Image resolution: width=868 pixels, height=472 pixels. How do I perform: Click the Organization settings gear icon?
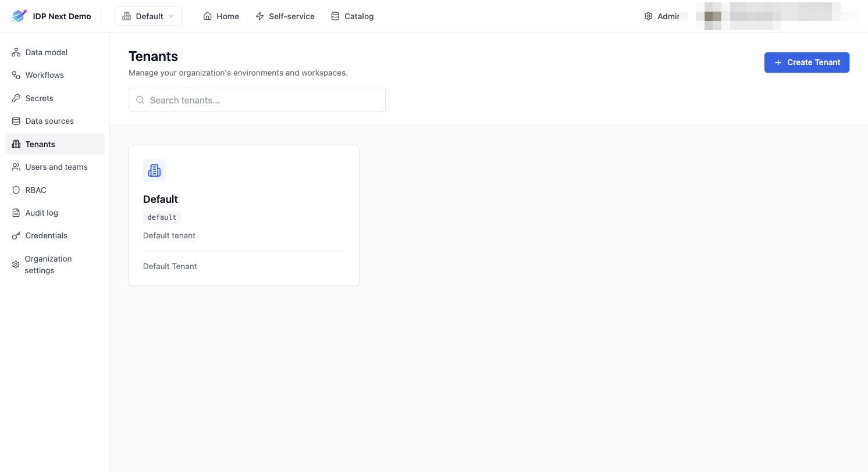[16, 264]
